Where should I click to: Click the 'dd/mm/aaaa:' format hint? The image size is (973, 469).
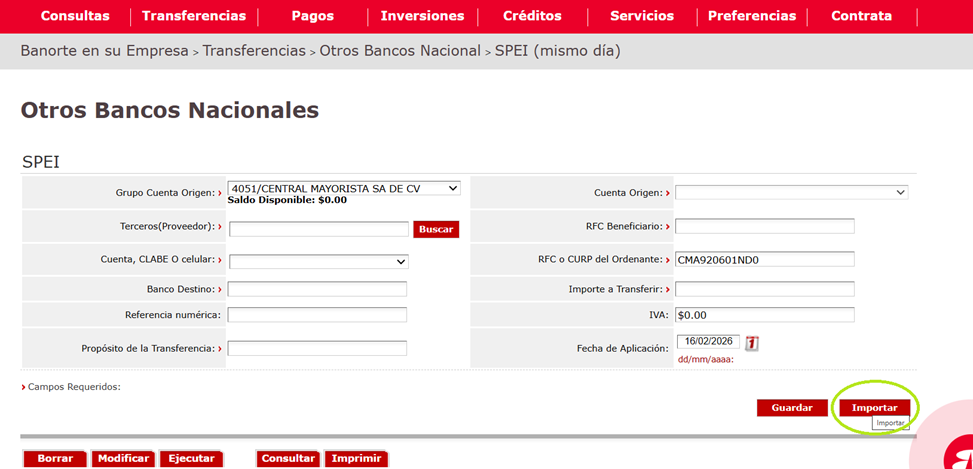[706, 359]
